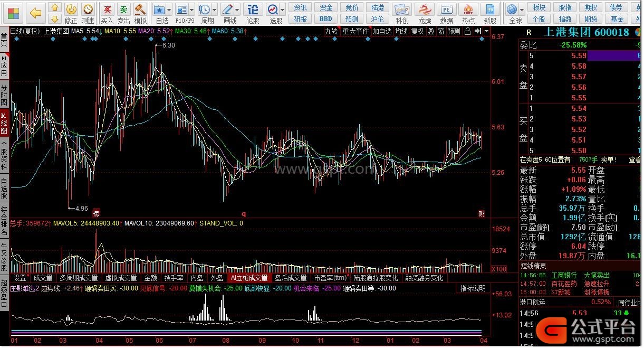The height and width of the screenshot is (348, 644).
Task: Expand the 自选 dropdown arrow
Action: 169,10
